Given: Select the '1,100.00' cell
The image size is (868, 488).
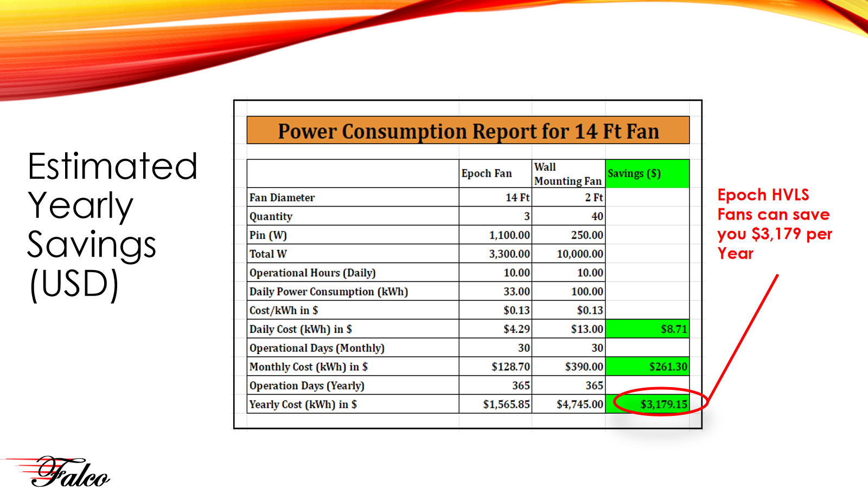Looking at the screenshot, I should [x=495, y=235].
